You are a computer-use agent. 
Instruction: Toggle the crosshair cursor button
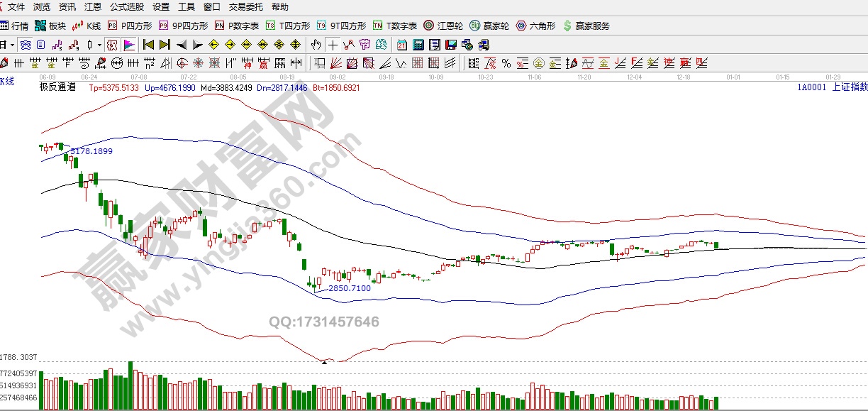pos(333,45)
